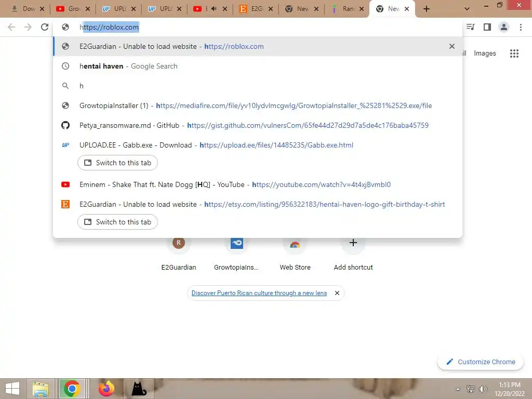
Task: Close the Dow tab
Action: tap(42, 9)
